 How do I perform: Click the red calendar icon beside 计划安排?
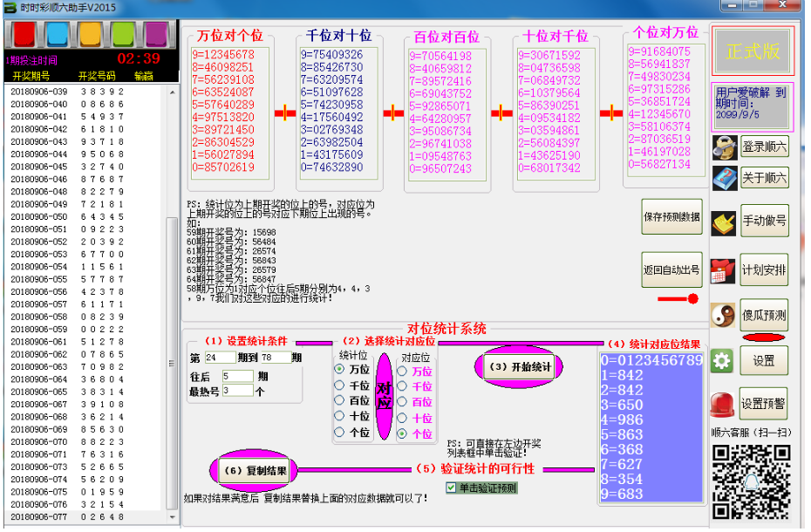(x=724, y=269)
